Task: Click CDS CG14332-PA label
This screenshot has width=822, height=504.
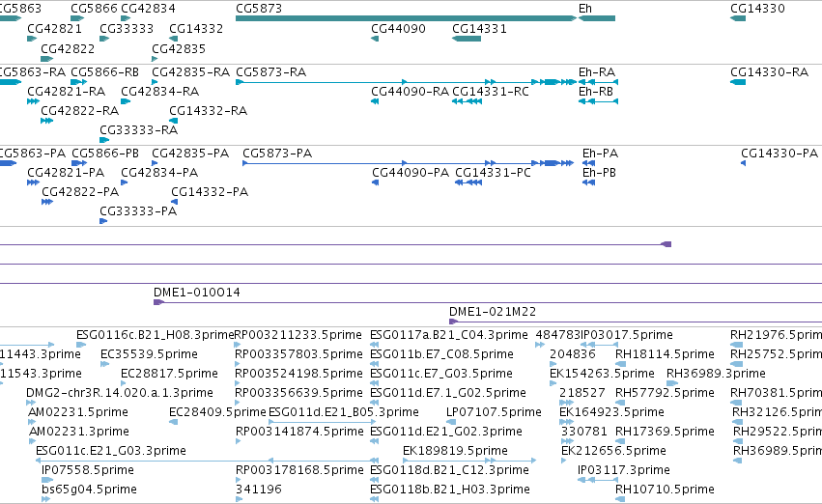Action: click(210, 192)
